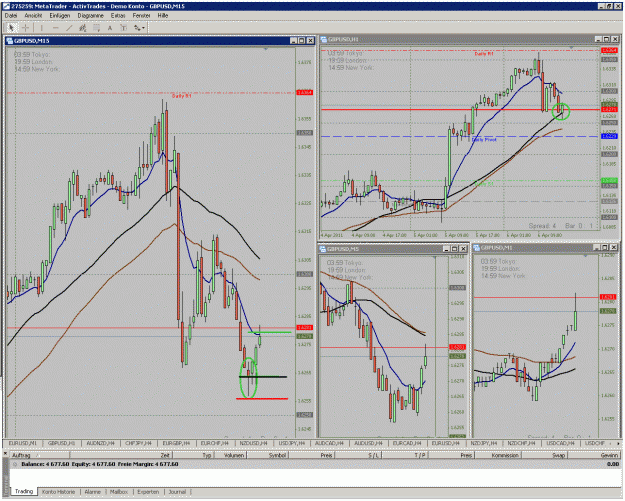
Task: Switch to the NZDJPY,H4 chart tab
Action: [x=484, y=443]
